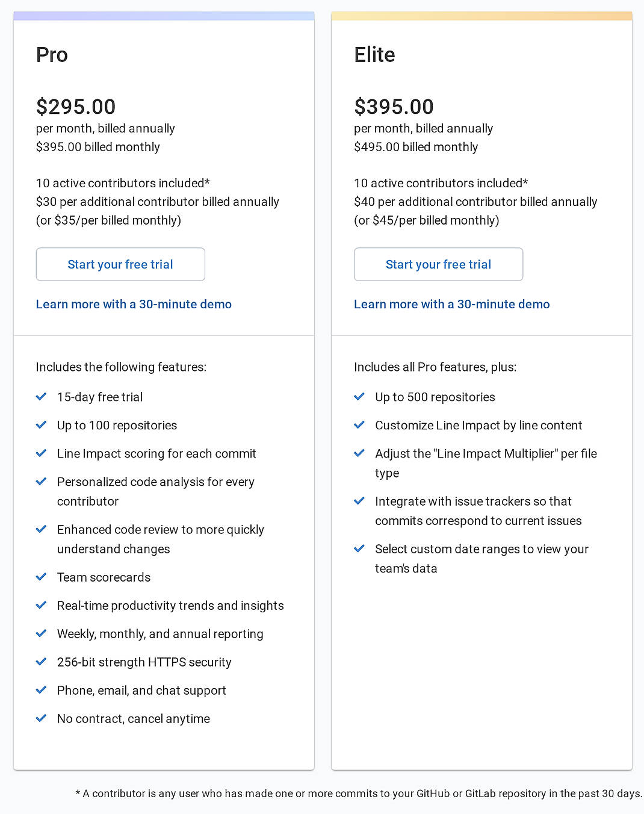
Task: Open the 30-minute demo link under Pro
Action: [x=134, y=304]
